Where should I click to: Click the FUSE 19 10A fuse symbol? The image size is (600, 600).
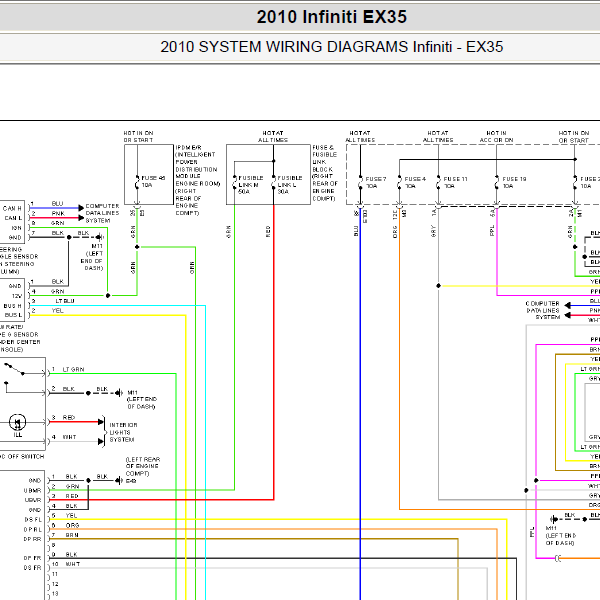coord(497,183)
